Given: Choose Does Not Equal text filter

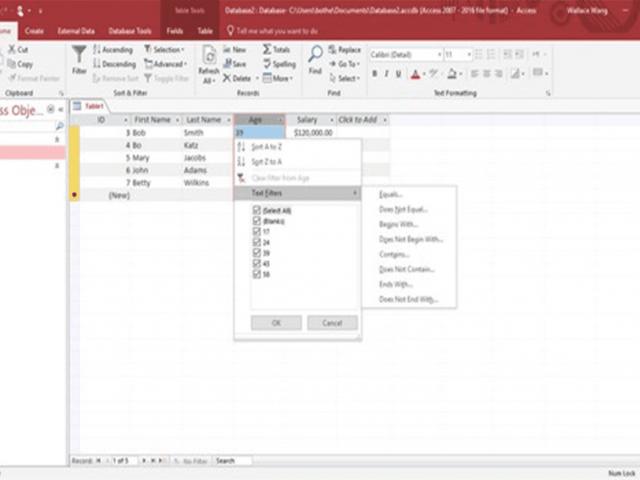Looking at the screenshot, I should (x=402, y=209).
